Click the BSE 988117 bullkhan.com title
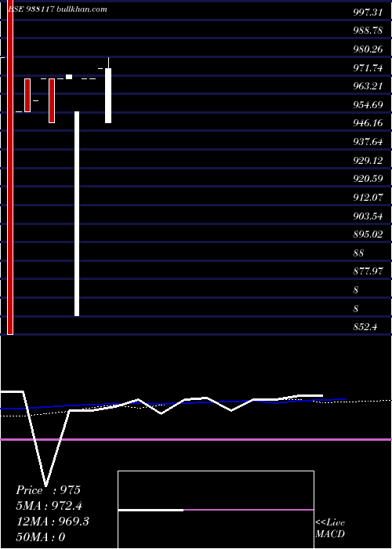This screenshot has width=392, height=549. (x=57, y=9)
